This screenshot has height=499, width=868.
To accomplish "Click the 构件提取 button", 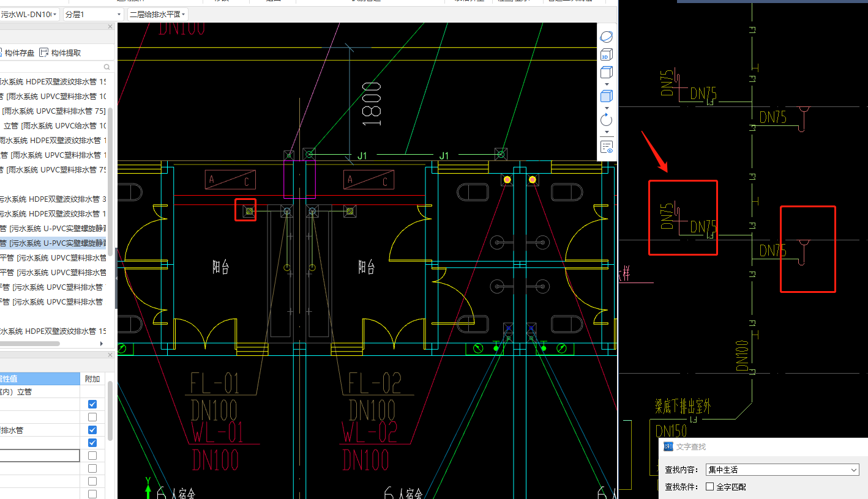I will point(60,53).
